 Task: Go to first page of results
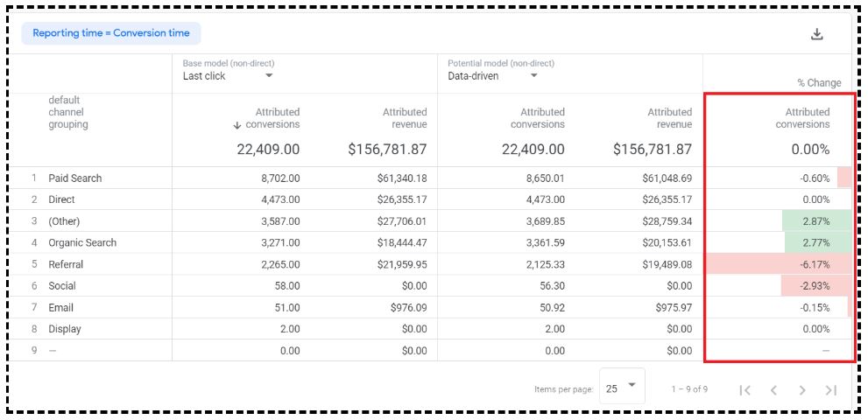745,390
